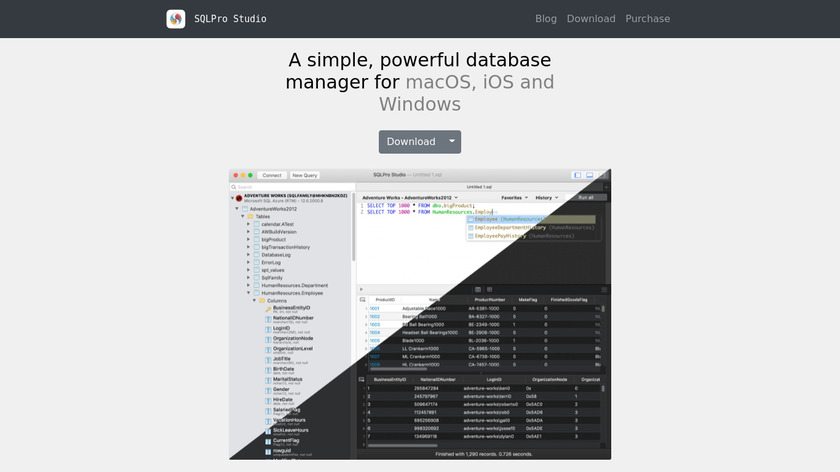Choose EmployeeDepartmentHistory autocomplete suggestion

(531, 228)
